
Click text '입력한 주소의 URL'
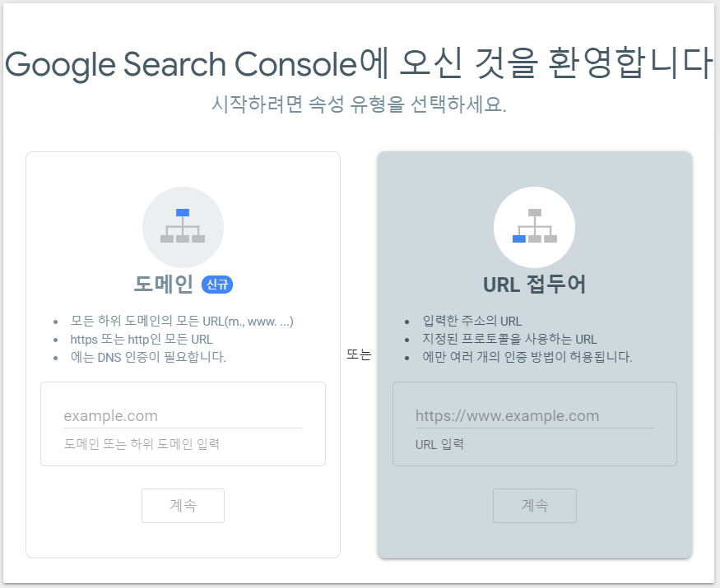472,321
